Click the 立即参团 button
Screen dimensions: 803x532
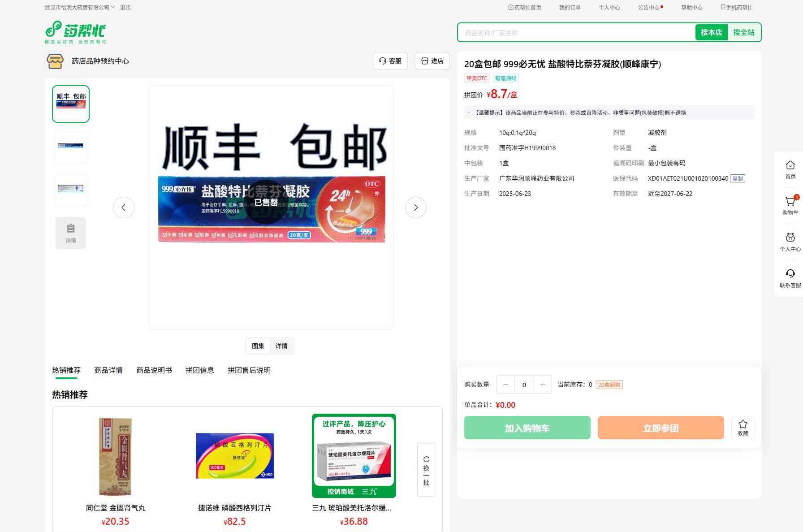(661, 428)
